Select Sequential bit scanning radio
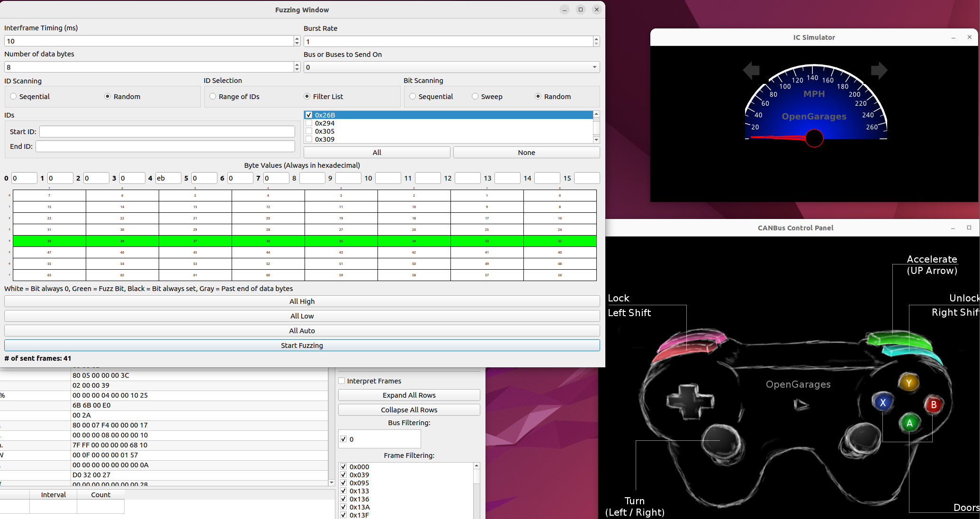This screenshot has width=980, height=519. (413, 97)
